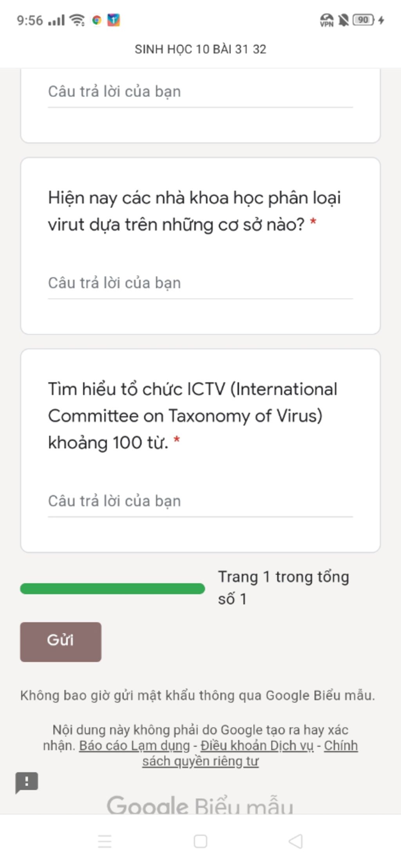Tap the battery level indicator

click(x=363, y=20)
